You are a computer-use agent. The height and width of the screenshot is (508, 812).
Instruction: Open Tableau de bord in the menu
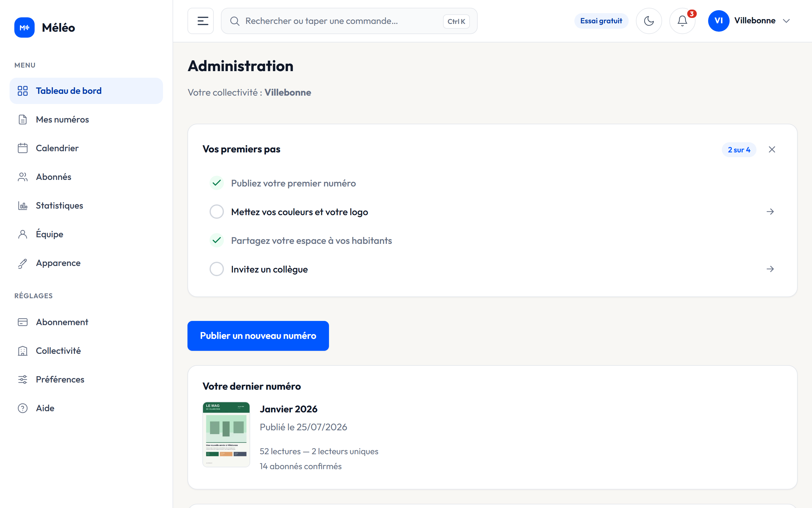[86, 91]
